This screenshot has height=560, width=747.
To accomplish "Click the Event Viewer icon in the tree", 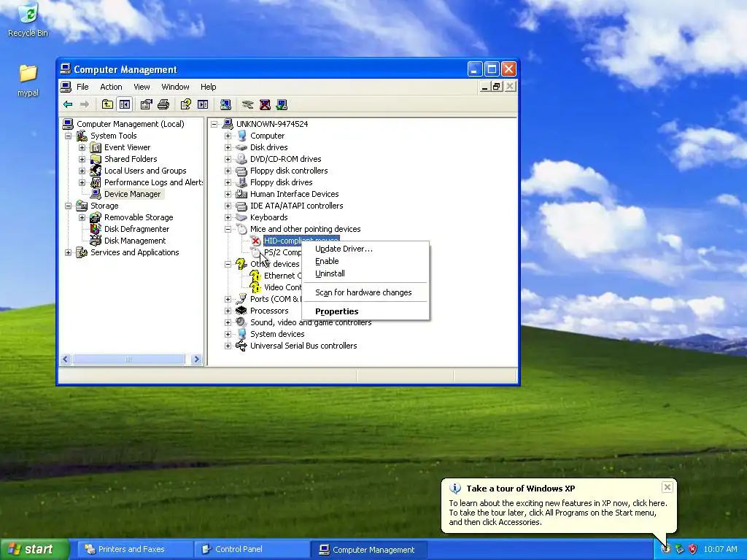I will [x=96, y=147].
